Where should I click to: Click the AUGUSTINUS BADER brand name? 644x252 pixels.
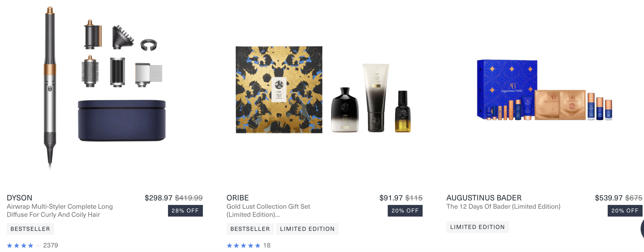484,198
